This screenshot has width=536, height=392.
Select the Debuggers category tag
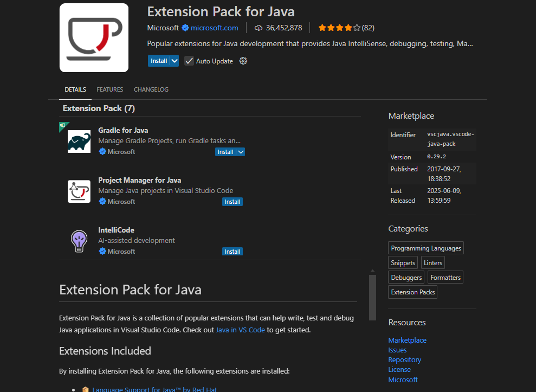click(x=406, y=278)
